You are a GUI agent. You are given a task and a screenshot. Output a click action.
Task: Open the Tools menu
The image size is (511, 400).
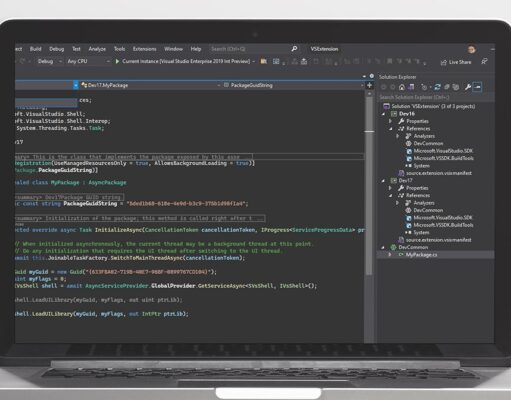119,49
